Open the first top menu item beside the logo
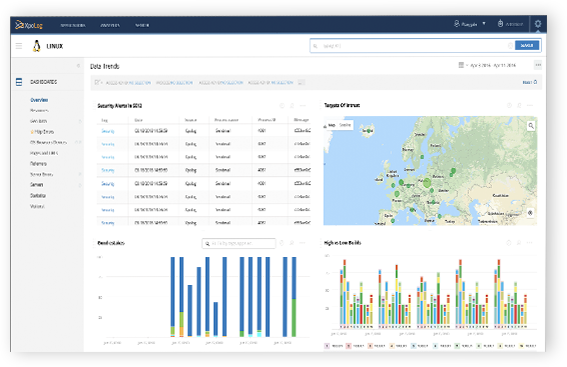The width and height of the screenshot is (567, 367). point(73,25)
